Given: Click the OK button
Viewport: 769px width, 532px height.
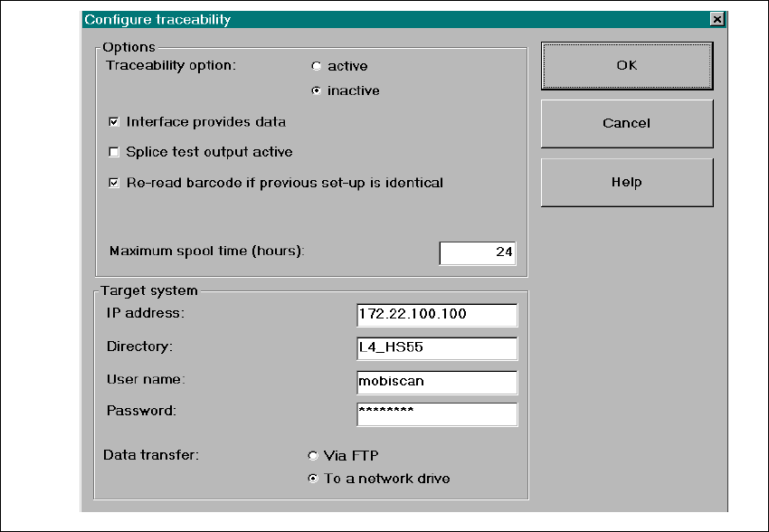Looking at the screenshot, I should 627,66.
